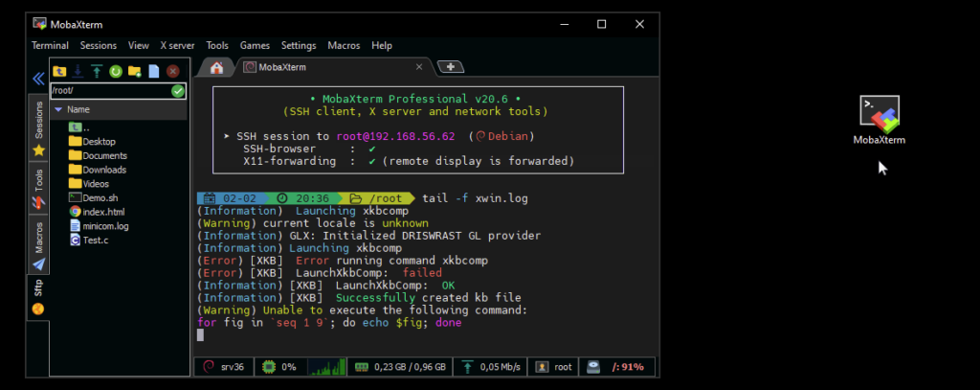Click the /root prompt folder segment

pos(378,198)
